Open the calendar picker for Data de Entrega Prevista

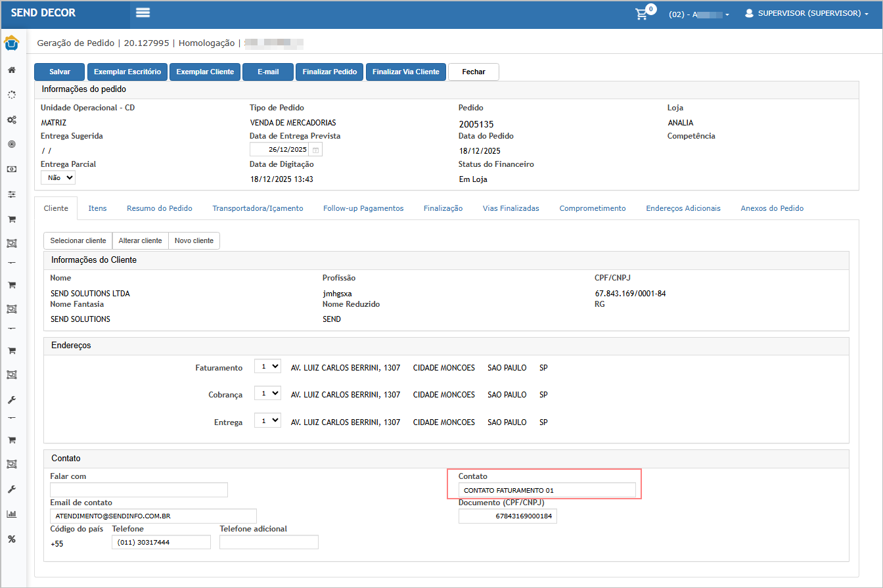point(316,150)
